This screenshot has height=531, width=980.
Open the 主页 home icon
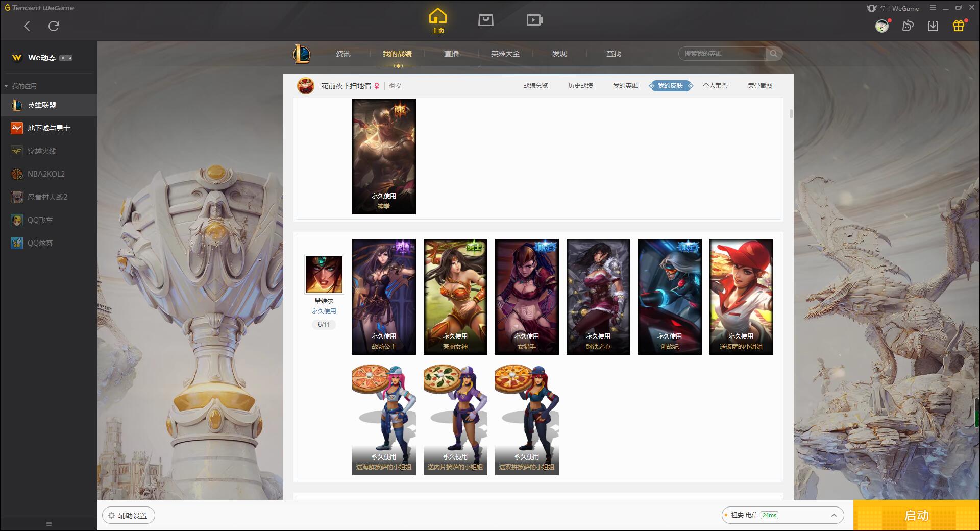438,21
